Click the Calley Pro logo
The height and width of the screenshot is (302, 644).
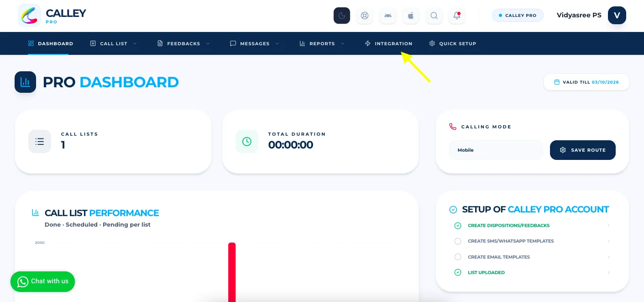[x=52, y=16]
